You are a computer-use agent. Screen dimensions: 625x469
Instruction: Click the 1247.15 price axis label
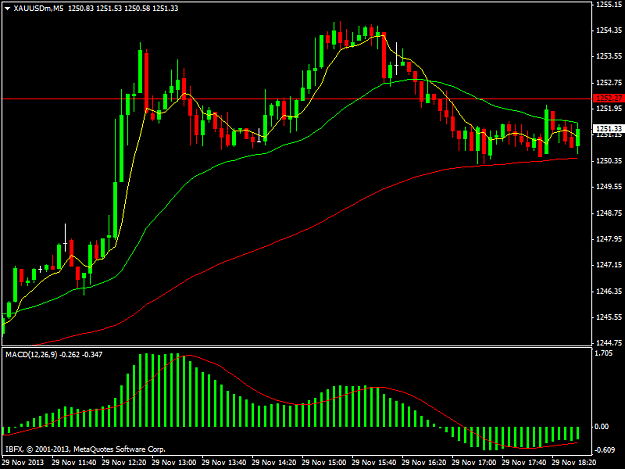point(609,265)
